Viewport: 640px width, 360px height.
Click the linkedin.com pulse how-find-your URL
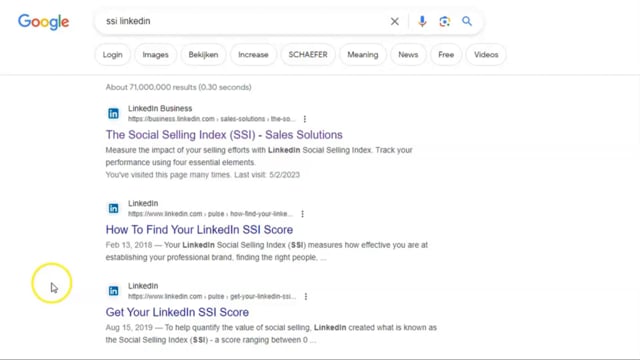tap(210, 214)
